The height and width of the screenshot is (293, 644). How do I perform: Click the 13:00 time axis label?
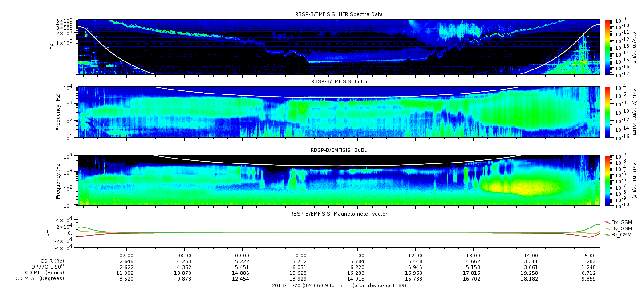(x=473, y=256)
